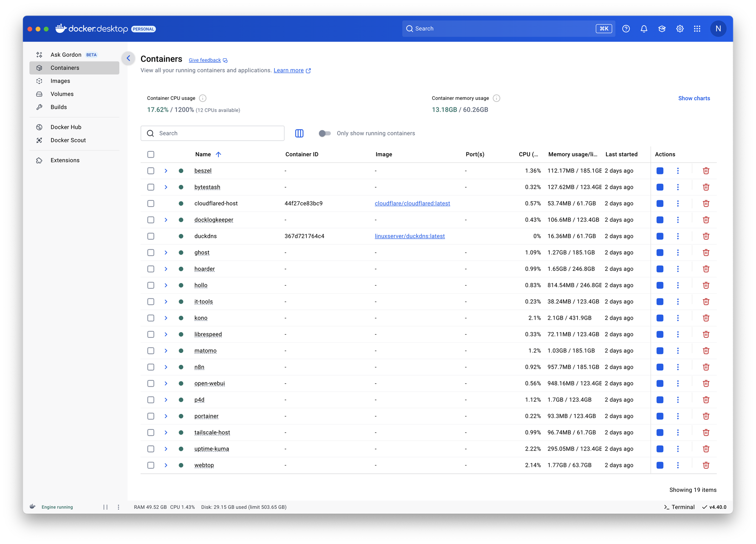Go to Volumes in the sidebar

coord(74,94)
